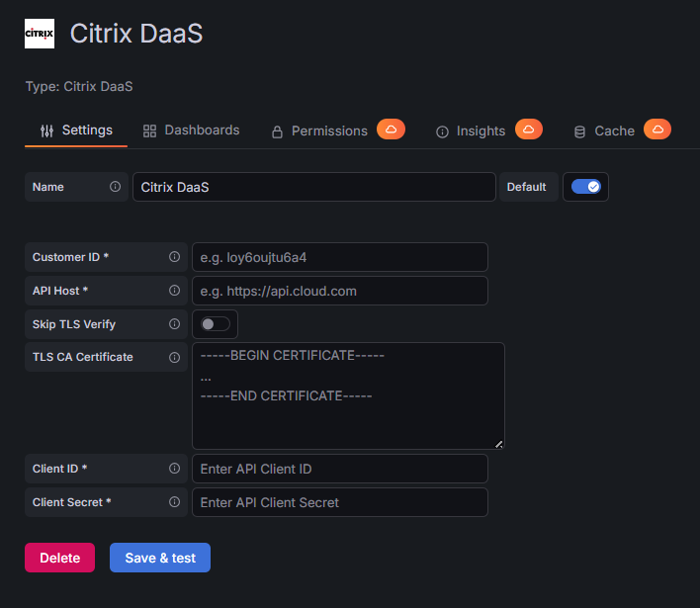Click the Customer ID input field
700x608 pixels.
click(340, 257)
